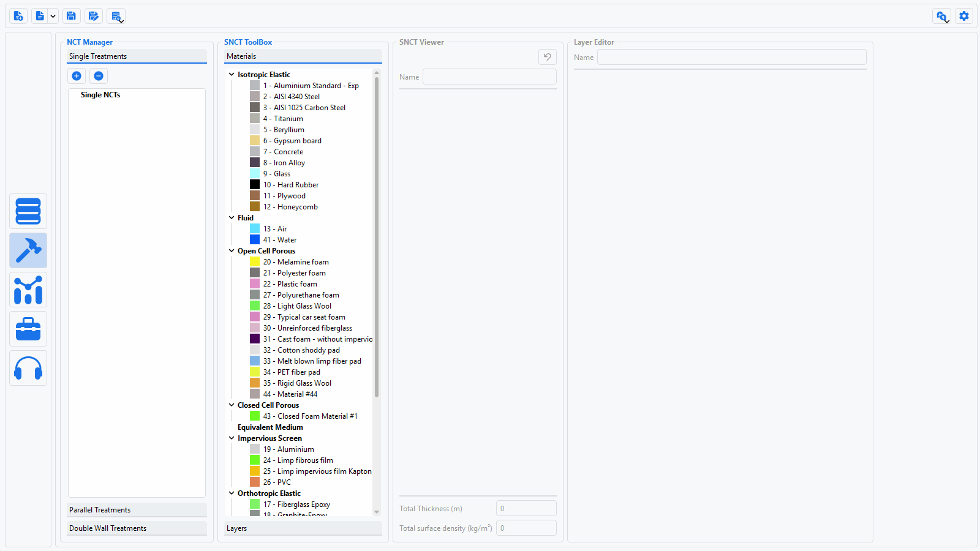Collapse the Isotropic Elastic group

232,75
